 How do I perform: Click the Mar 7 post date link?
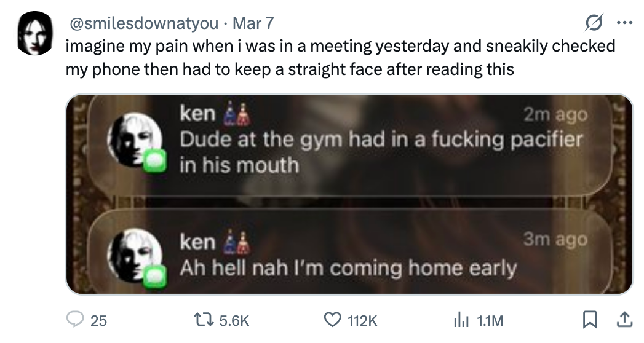pos(254,23)
